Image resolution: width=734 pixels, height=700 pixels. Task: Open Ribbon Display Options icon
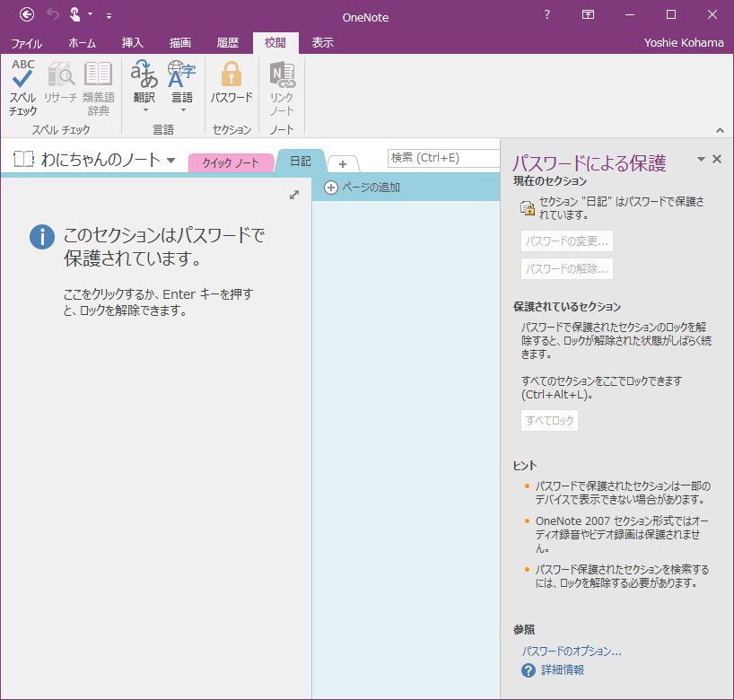[x=588, y=15]
